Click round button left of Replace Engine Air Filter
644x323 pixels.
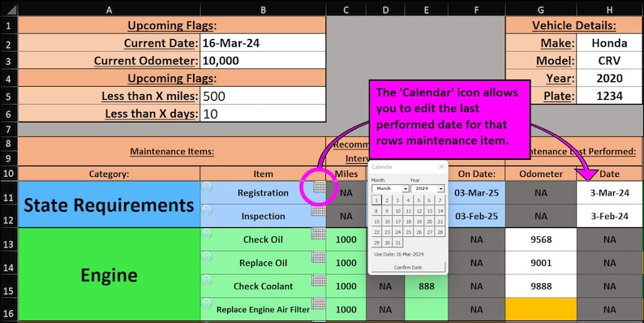pos(207,304)
